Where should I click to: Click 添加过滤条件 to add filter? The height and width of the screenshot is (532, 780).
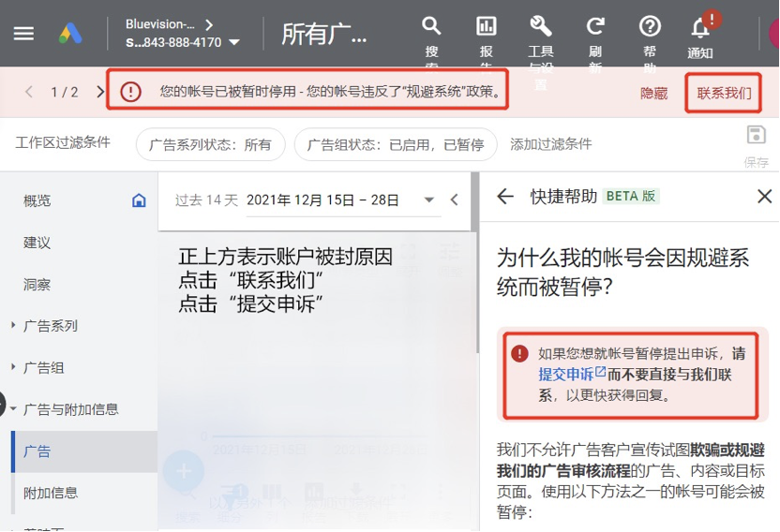(550, 144)
